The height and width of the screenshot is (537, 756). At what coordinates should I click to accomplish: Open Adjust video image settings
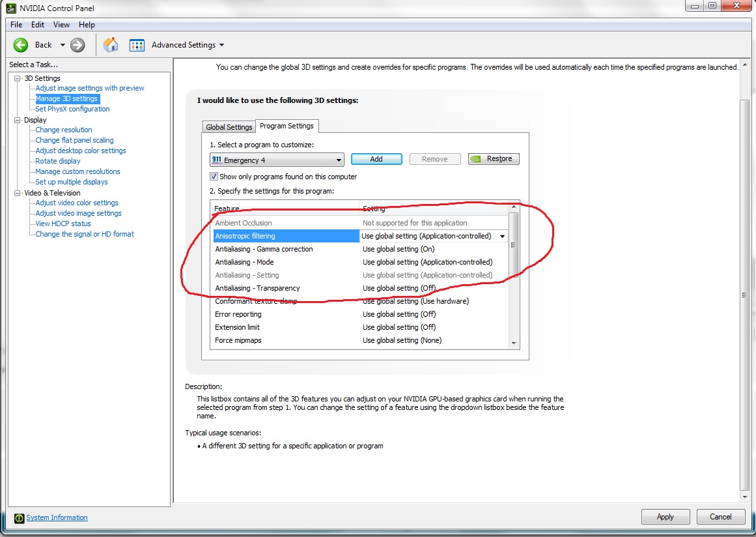pyautogui.click(x=78, y=213)
